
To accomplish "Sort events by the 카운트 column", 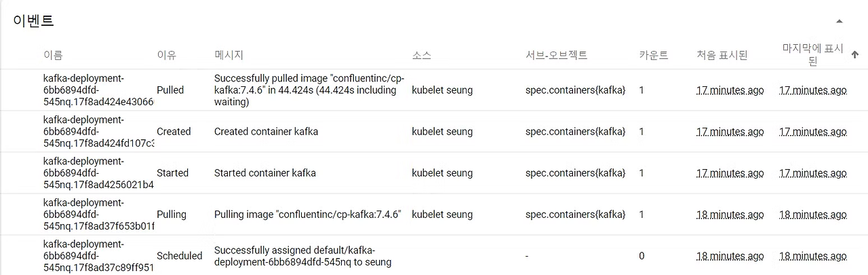I will tap(653, 55).
